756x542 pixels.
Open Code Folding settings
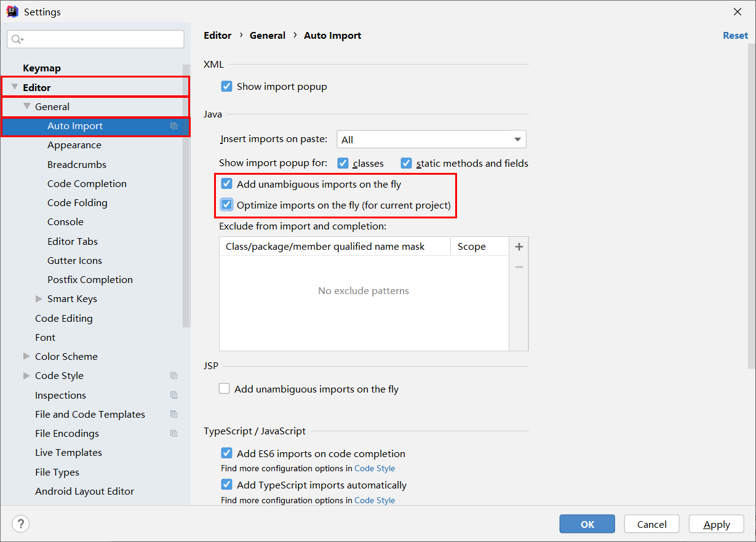click(78, 202)
